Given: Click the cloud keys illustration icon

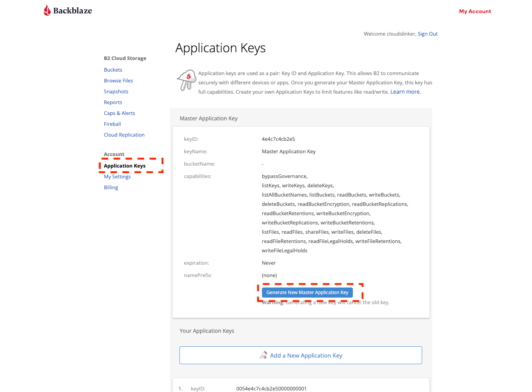Looking at the screenshot, I should [186, 80].
